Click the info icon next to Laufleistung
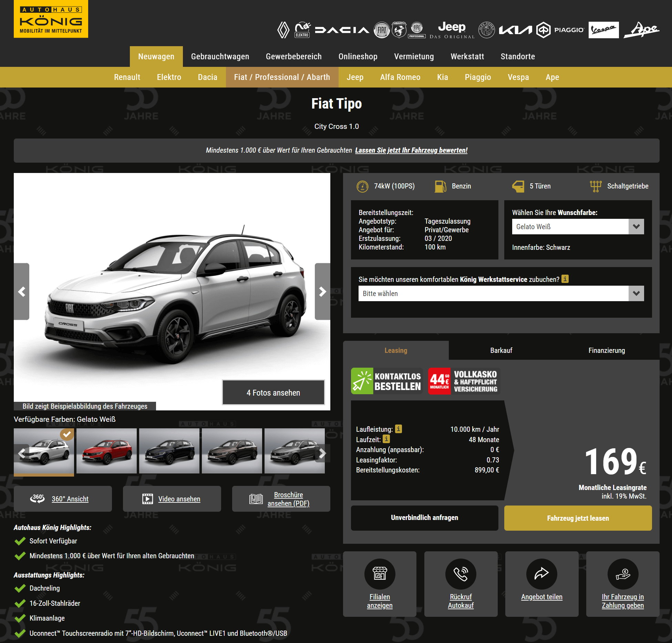672x643 pixels. [x=398, y=429]
